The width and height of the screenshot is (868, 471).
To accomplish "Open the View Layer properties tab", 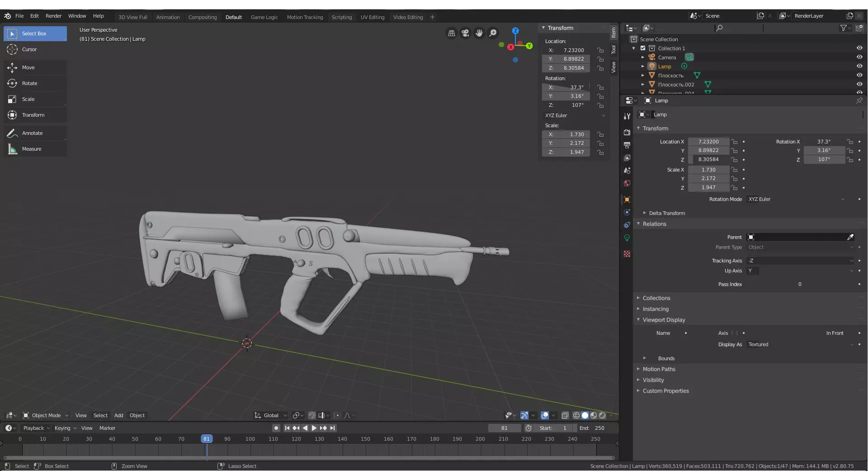I will pos(627,158).
